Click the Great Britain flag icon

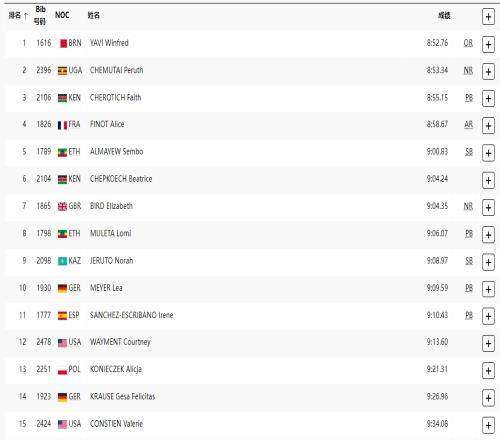62,207
